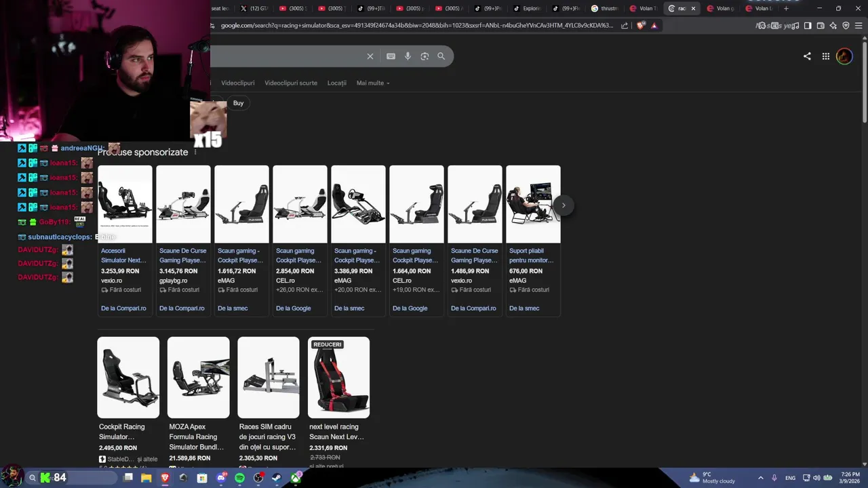Open clock and date 7:26 PM
The image size is (868, 488).
[850, 478]
